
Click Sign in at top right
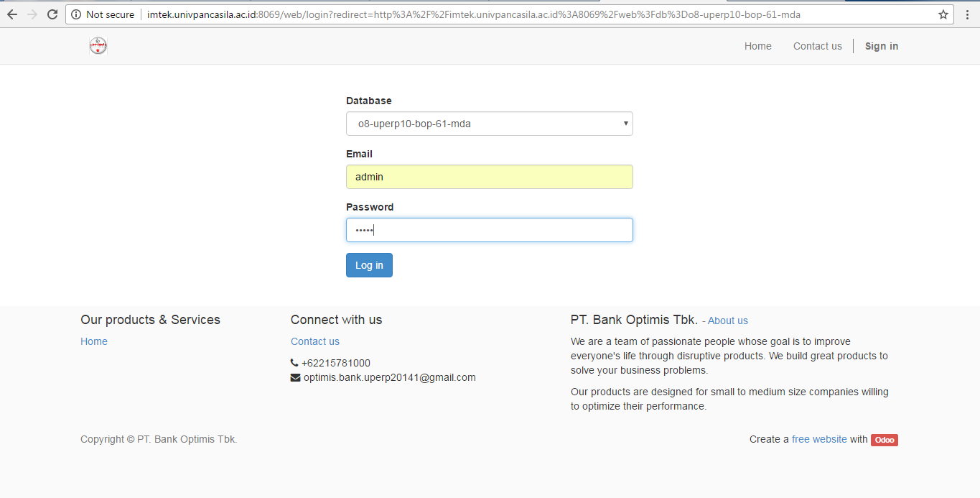click(881, 46)
